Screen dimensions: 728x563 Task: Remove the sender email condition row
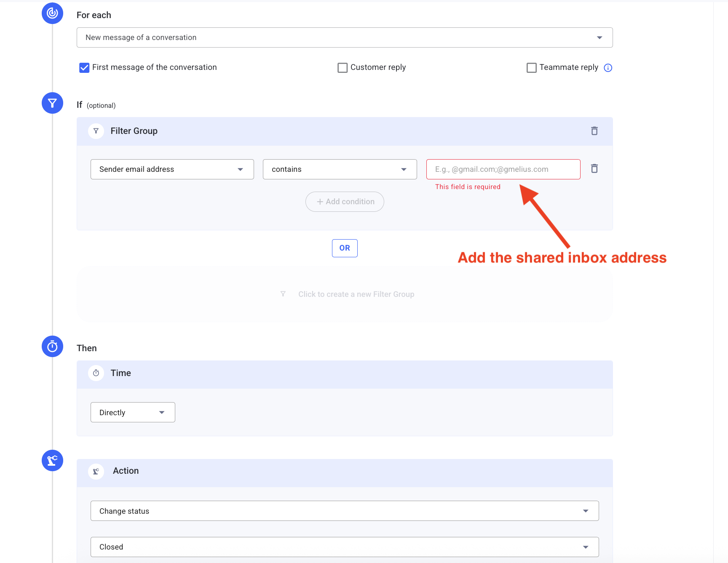tap(594, 169)
